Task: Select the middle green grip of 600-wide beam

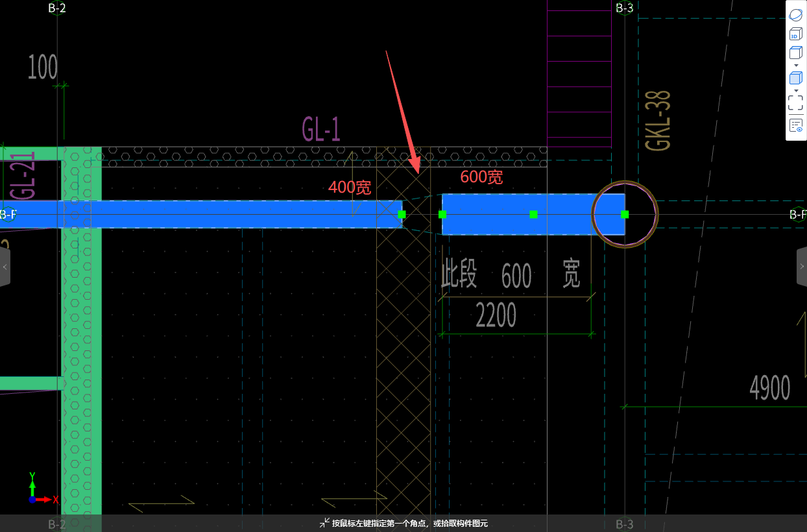Action: point(533,214)
